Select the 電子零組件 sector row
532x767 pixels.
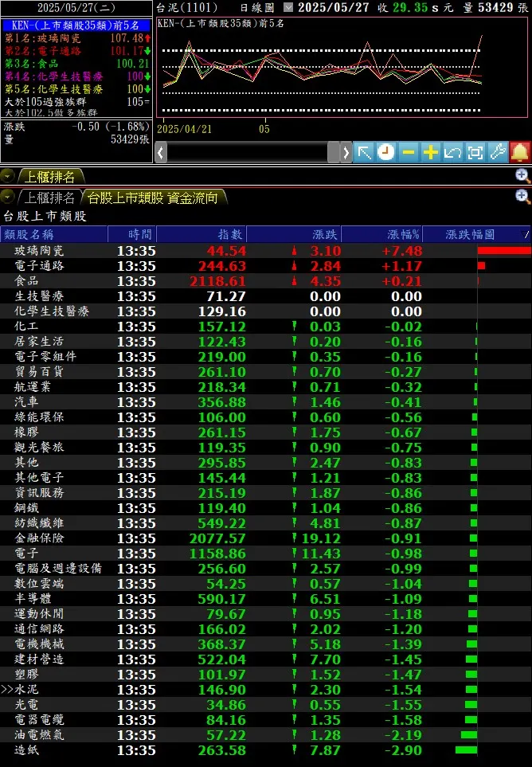point(266,357)
